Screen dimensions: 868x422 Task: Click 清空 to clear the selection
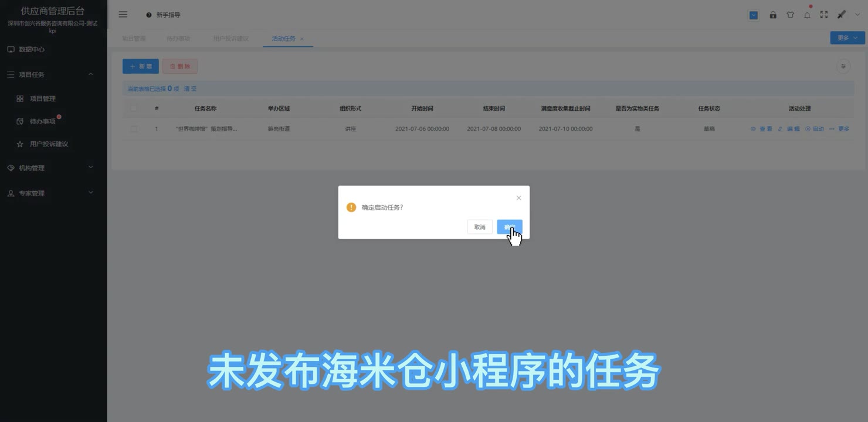click(191, 89)
